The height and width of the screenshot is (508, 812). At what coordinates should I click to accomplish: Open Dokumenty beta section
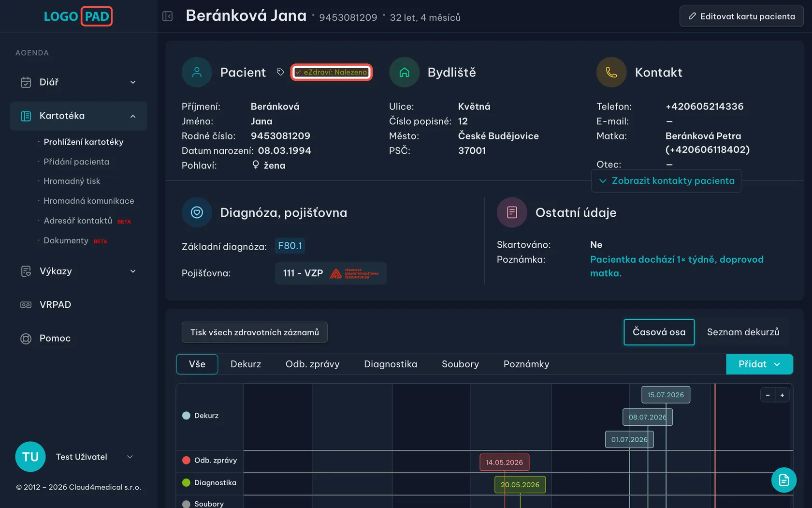pos(66,240)
